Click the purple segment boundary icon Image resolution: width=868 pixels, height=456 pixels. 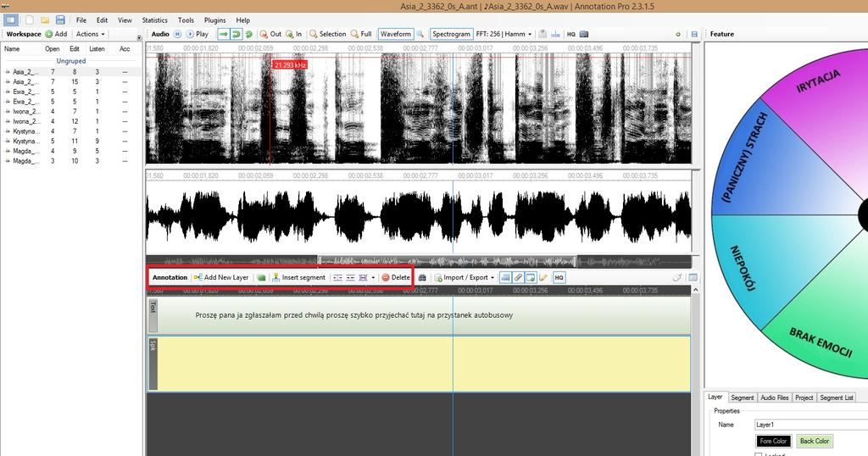point(363,277)
